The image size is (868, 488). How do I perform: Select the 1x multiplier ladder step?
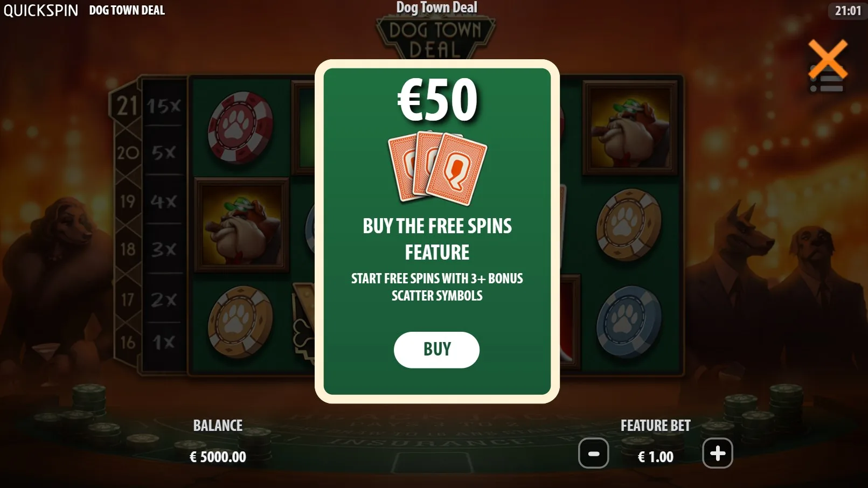(164, 341)
